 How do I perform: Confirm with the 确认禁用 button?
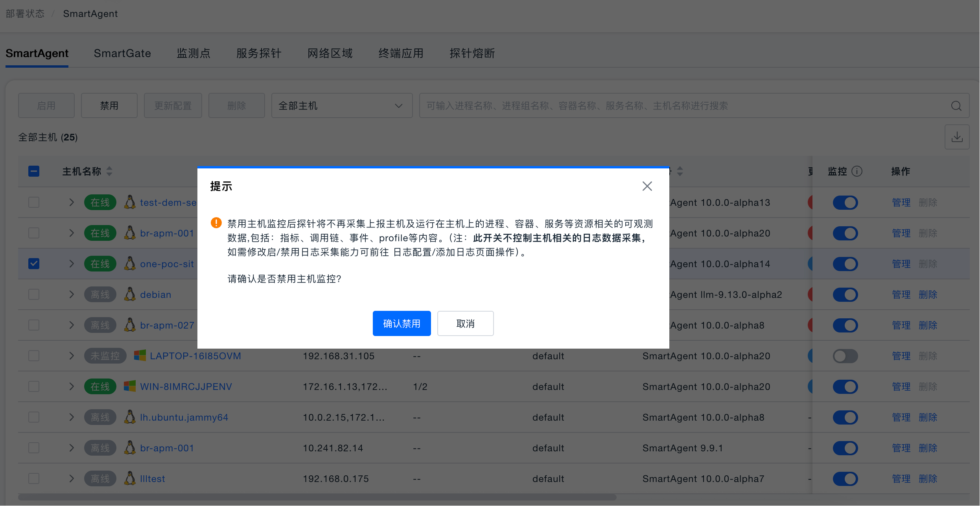[x=402, y=323]
